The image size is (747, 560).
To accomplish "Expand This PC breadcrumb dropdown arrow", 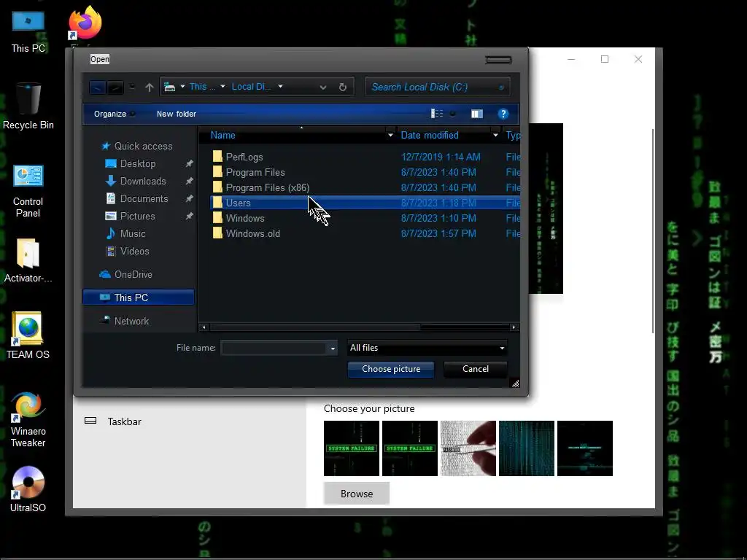I will (222, 87).
